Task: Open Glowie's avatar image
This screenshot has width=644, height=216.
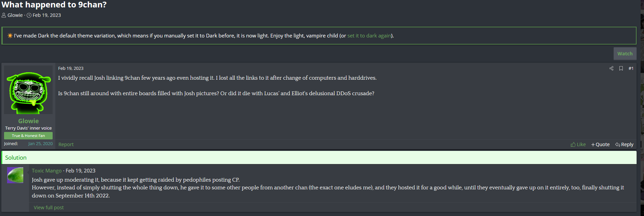Action: [28, 90]
